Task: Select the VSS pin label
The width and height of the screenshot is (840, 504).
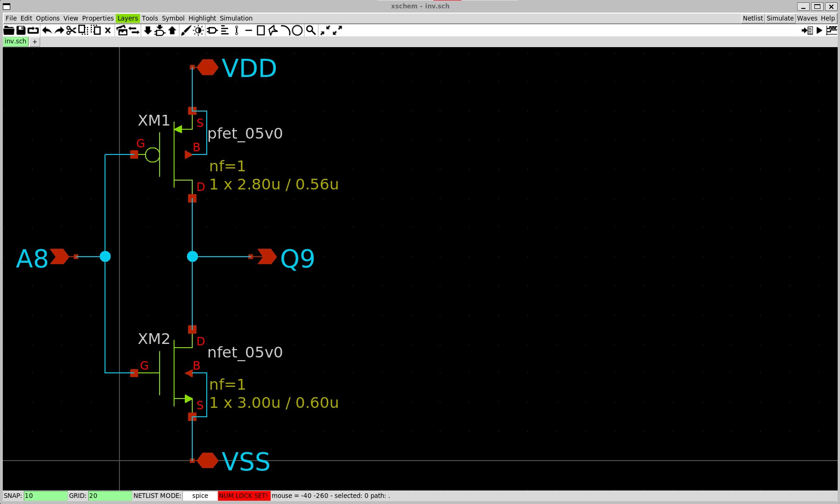Action: point(246,462)
